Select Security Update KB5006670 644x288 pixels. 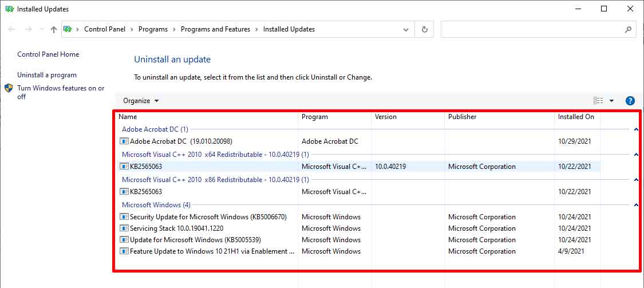pos(208,217)
